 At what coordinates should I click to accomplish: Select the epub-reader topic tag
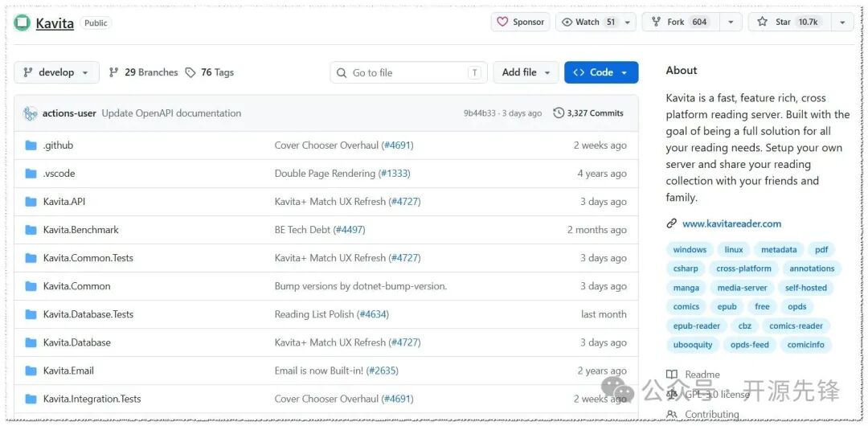[697, 326]
